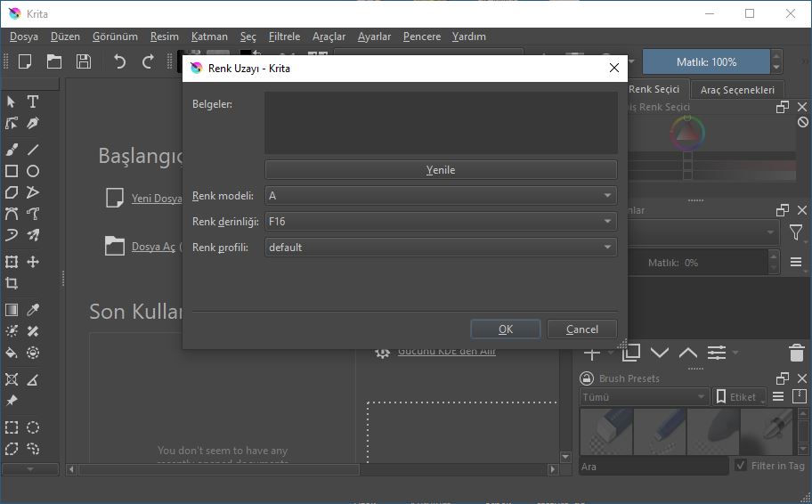Select the Polygonal Selection tool
Image resolution: width=812 pixels, height=504 pixels.
point(12,449)
